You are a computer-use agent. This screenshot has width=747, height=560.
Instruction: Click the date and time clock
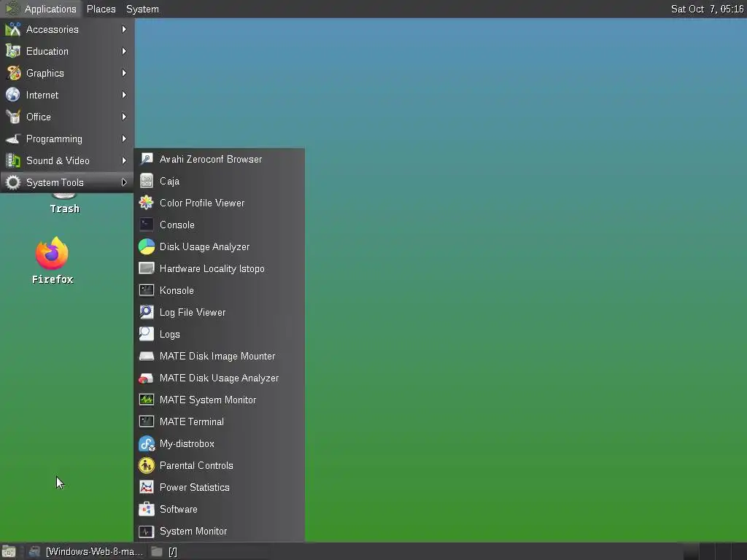tap(707, 9)
